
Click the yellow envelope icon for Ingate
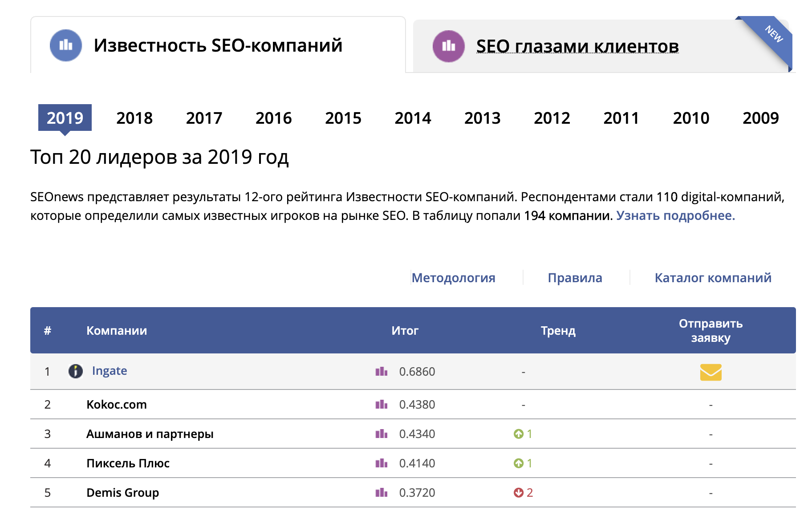(x=711, y=372)
